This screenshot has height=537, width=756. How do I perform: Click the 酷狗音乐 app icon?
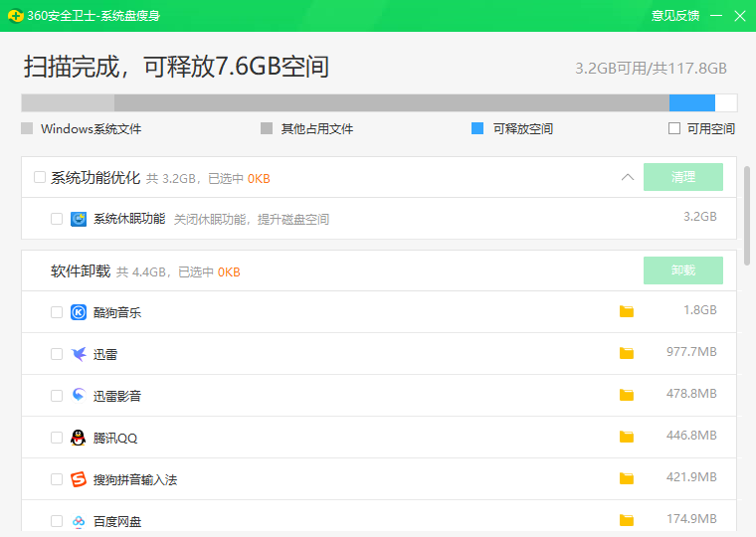pyautogui.click(x=79, y=312)
